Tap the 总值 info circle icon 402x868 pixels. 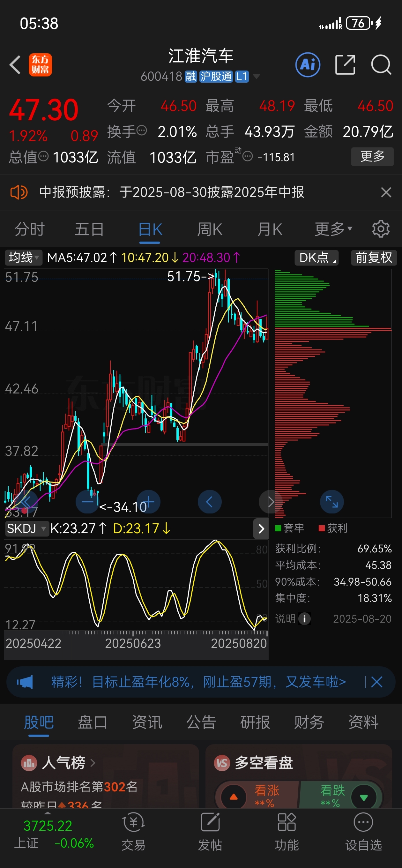44,156
